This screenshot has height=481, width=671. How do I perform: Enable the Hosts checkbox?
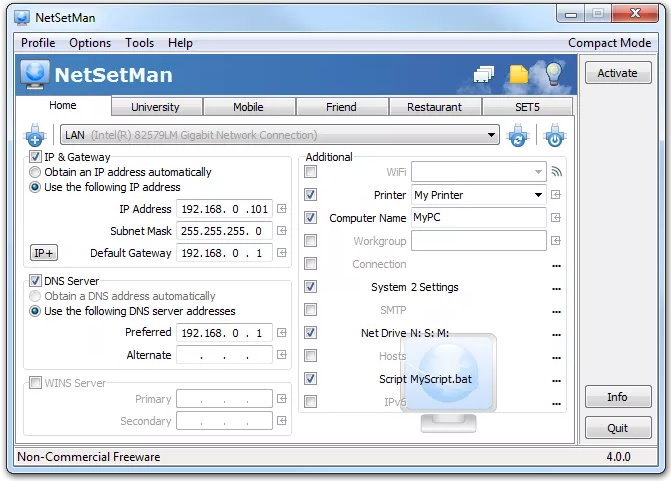coord(311,356)
